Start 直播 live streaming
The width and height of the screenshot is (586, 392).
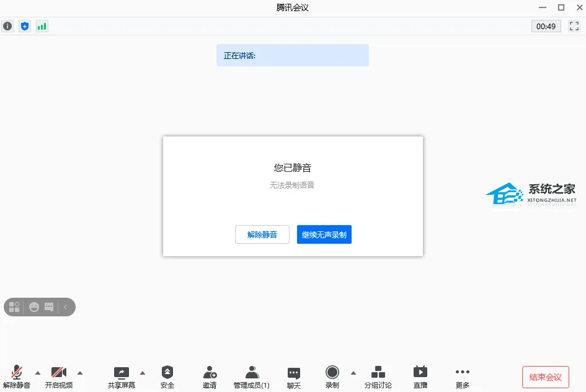(x=420, y=377)
